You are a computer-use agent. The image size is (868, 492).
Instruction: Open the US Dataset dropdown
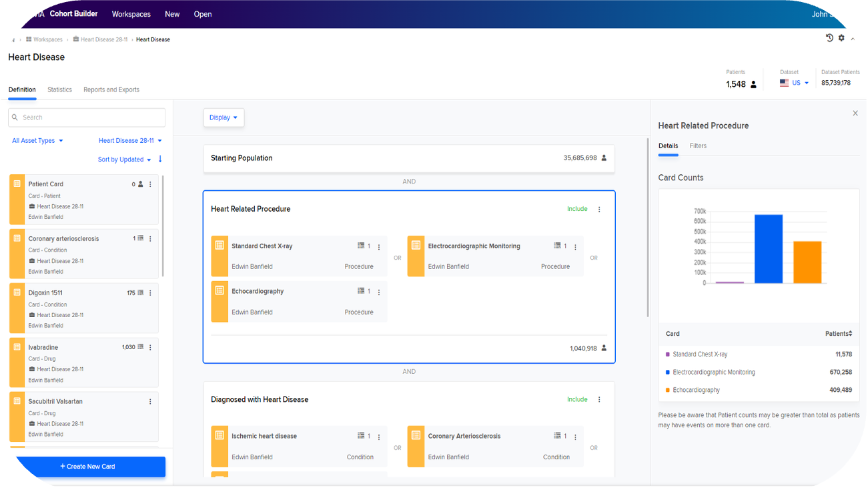(795, 83)
